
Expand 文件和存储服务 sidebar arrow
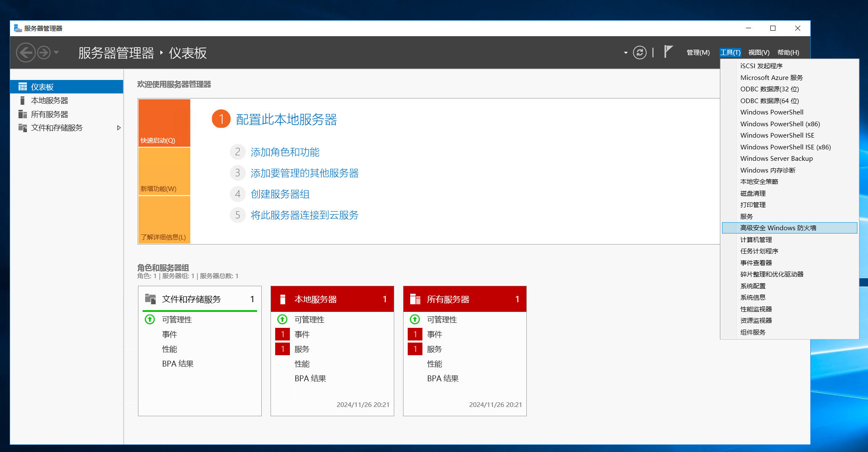pos(119,128)
